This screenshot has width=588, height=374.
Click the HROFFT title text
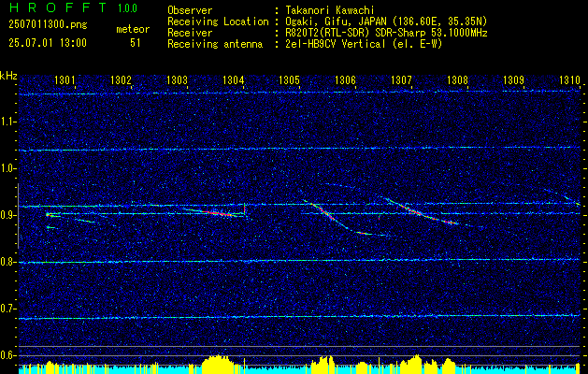pyautogui.click(x=59, y=7)
